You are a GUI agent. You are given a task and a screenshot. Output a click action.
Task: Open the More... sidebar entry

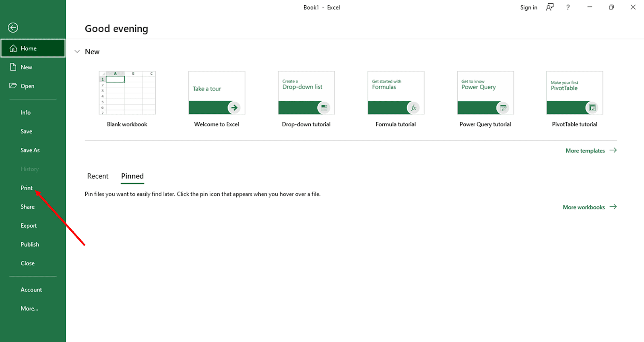(29, 309)
